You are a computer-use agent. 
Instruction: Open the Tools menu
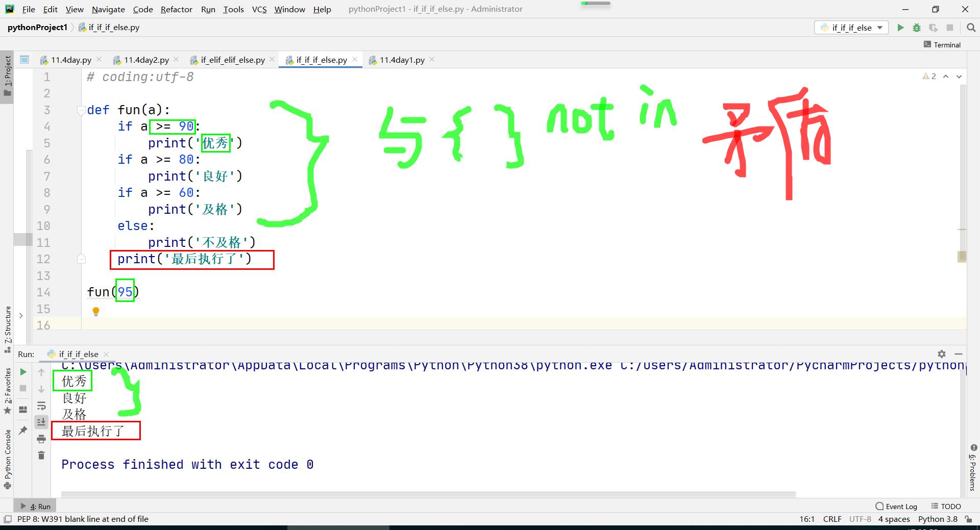pos(233,9)
